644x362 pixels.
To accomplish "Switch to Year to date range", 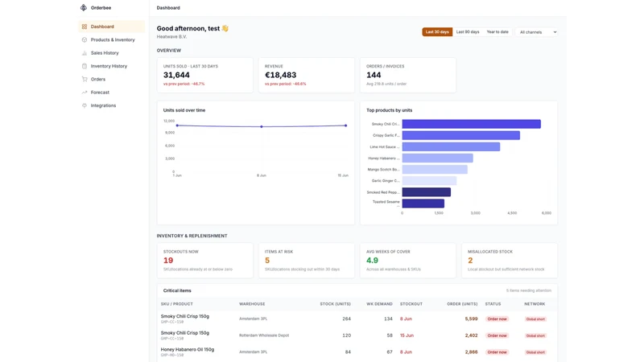I will [x=497, y=32].
